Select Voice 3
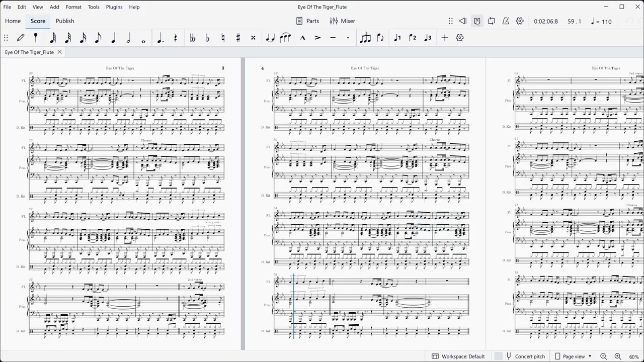The height and width of the screenshot is (362, 644). coord(428,38)
